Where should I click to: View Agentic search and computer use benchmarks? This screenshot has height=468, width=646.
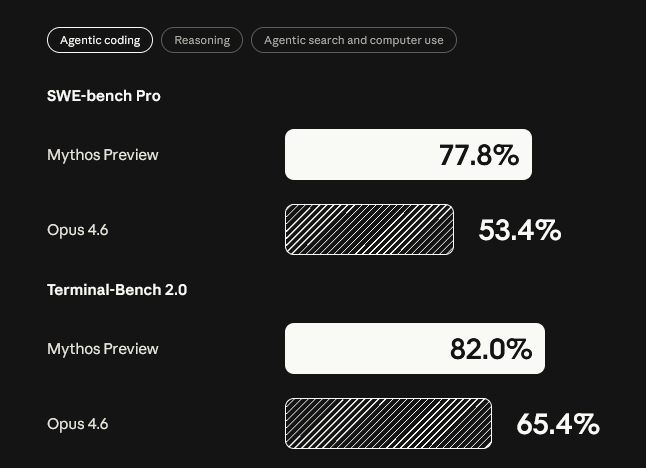coord(353,40)
